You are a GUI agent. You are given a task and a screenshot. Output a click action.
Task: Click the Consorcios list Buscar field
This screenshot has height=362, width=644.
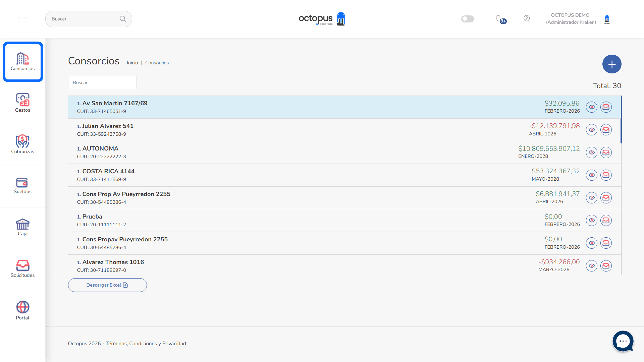click(102, 82)
